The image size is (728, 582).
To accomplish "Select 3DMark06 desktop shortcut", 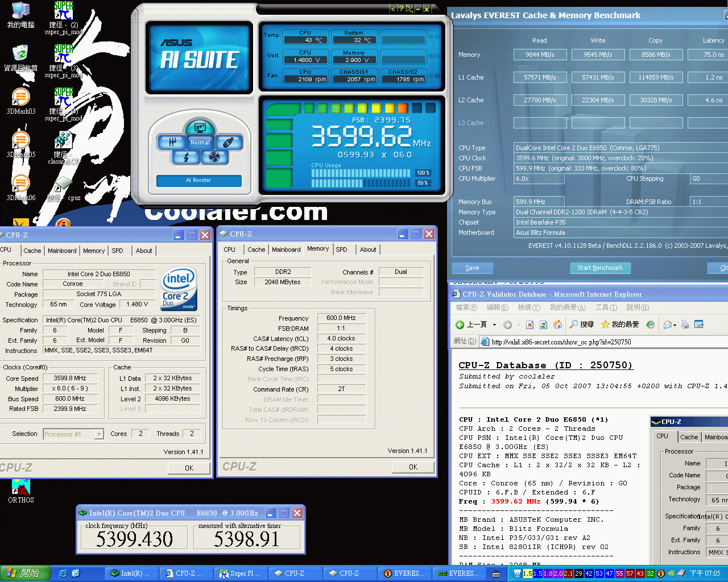I will 20,188.
